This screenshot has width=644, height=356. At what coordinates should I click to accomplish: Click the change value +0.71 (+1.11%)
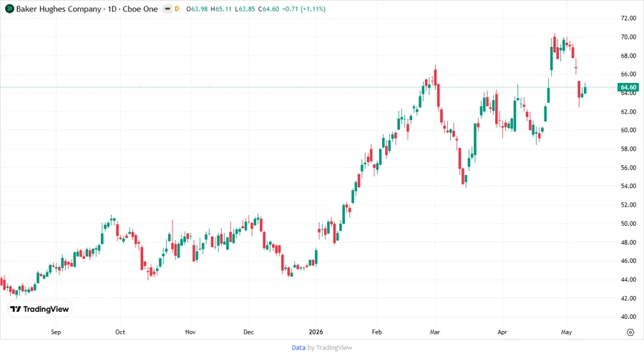coord(304,9)
